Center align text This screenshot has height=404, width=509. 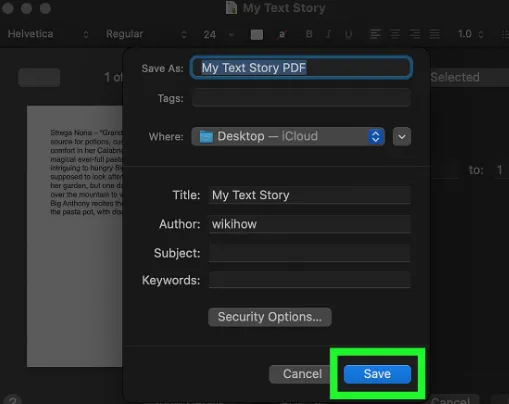395,34
